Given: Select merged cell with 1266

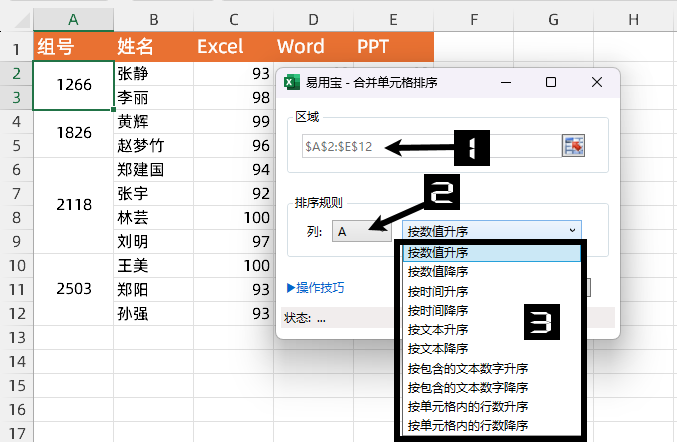Looking at the screenshot, I should pos(73,85).
